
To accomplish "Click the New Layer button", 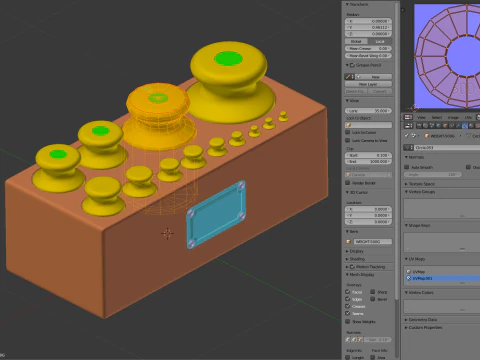I will coord(368,84).
